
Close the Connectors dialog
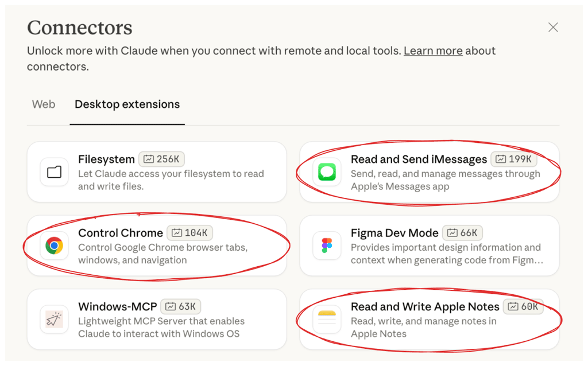(x=553, y=28)
